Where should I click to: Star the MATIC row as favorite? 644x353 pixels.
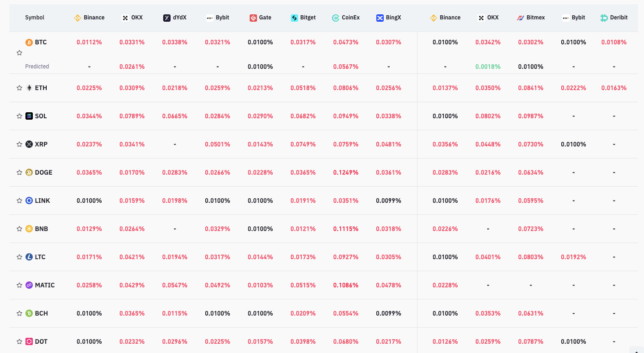point(19,285)
